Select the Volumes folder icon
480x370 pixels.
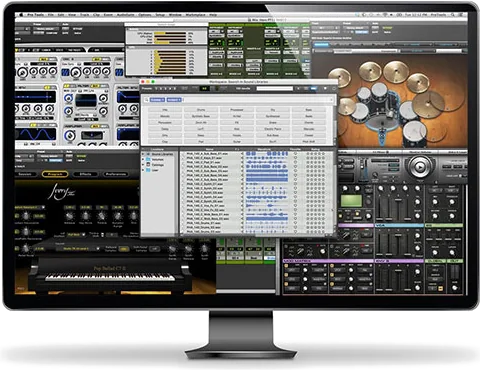[149, 160]
